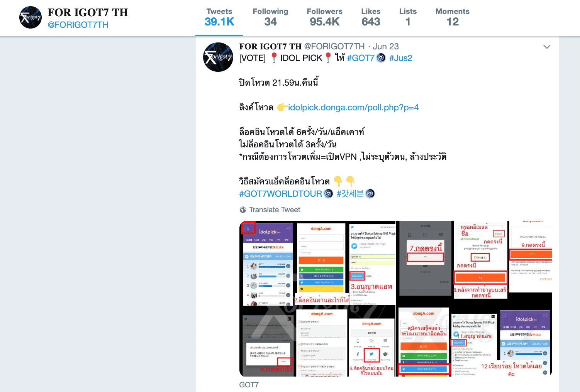This screenshot has width=580, height=392.
Task: Expand tweet options with the chevron arrow
Action: pyautogui.click(x=547, y=47)
